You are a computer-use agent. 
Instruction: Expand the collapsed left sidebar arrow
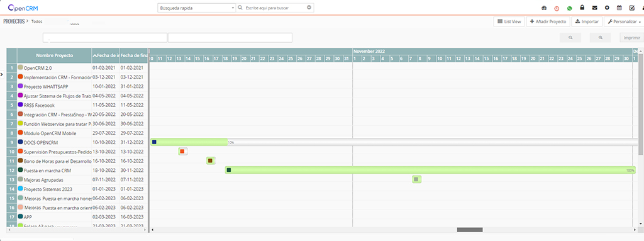click(2, 75)
